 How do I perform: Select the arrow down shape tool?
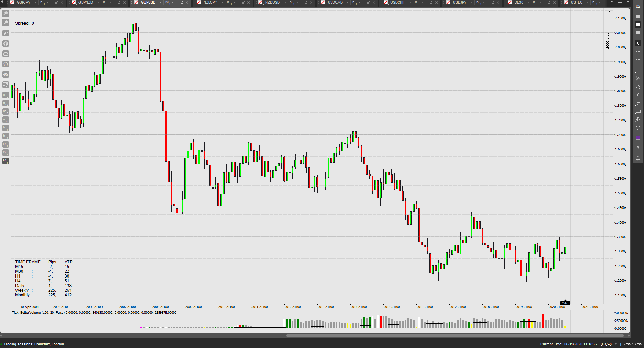tap(638, 120)
